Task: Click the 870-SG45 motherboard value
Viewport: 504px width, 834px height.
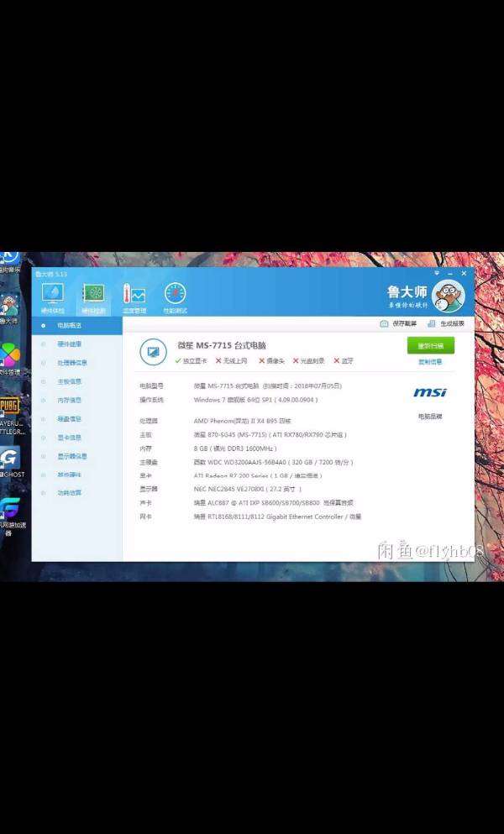Action: [x=270, y=434]
